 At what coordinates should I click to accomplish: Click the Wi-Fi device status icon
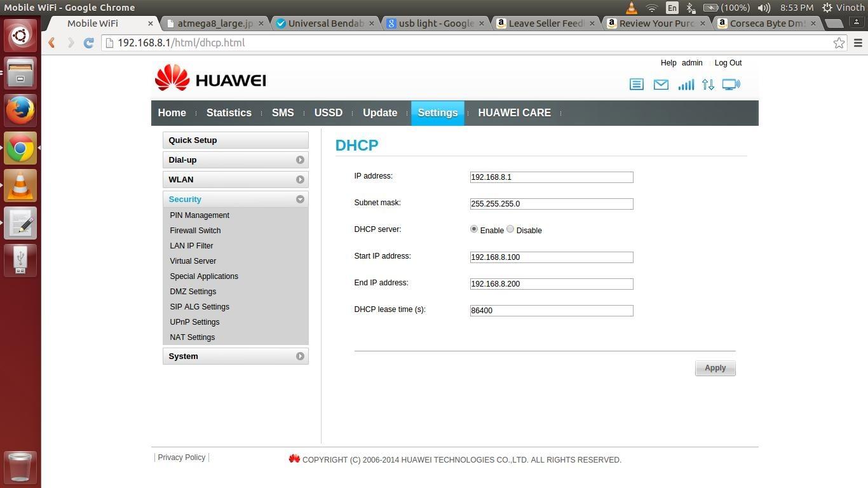point(731,84)
